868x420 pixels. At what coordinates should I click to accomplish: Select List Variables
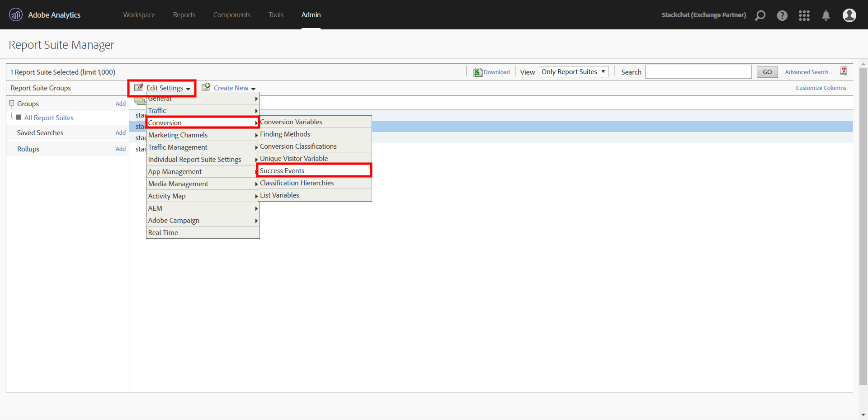click(x=315, y=195)
